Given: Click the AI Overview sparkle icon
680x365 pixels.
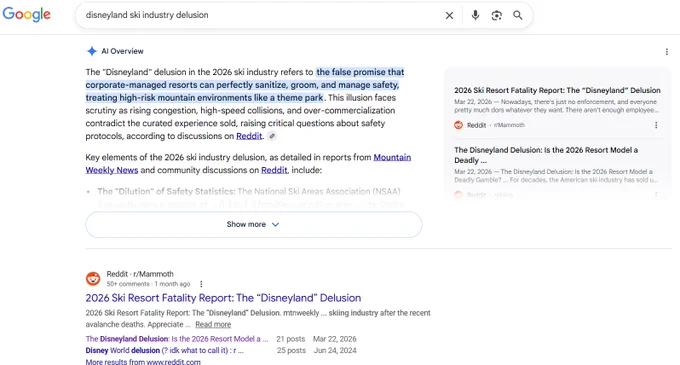Looking at the screenshot, I should click(92, 51).
